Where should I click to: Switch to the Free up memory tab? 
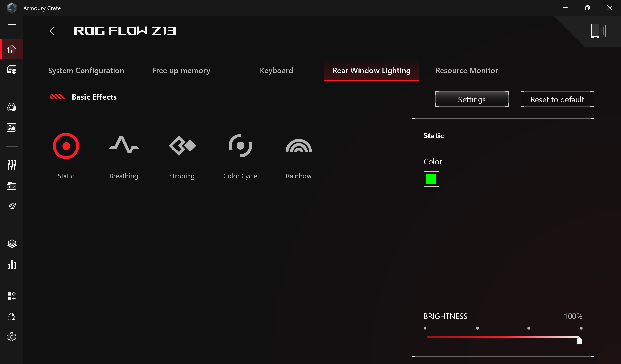[x=181, y=71]
